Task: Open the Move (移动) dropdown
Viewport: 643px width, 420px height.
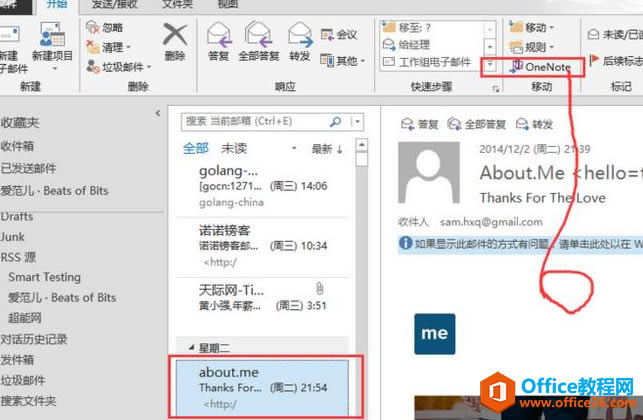Action: pyautogui.click(x=531, y=27)
